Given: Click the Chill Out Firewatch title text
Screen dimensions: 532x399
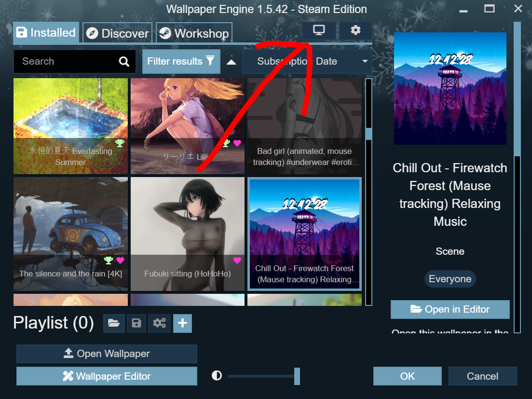Looking at the screenshot, I should (450, 195).
